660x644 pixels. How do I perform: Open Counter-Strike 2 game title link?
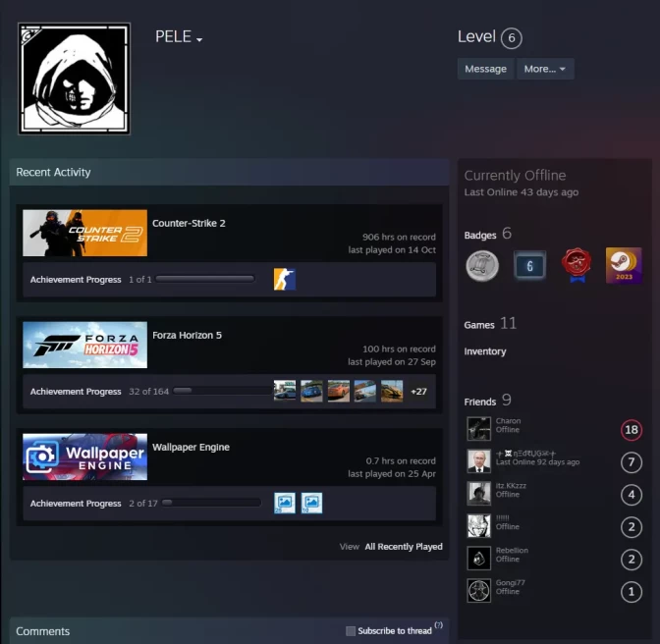click(189, 224)
